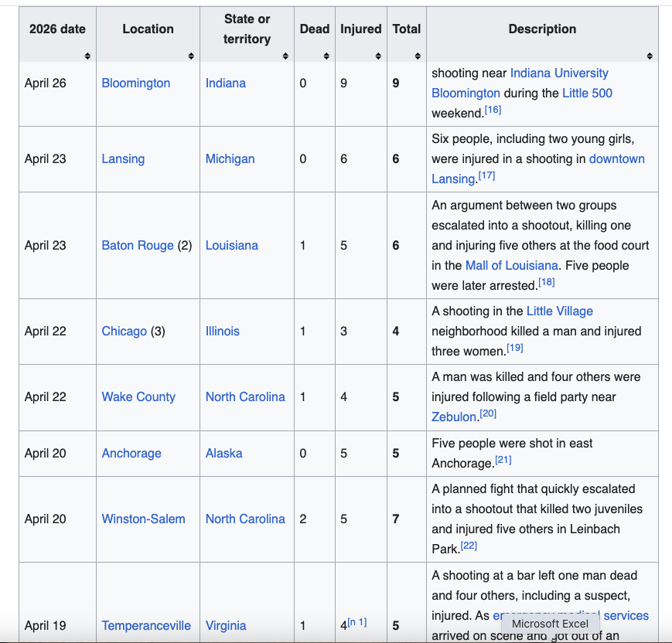
Task: Select Total value 9 in Bloomington row
Action: (396, 83)
